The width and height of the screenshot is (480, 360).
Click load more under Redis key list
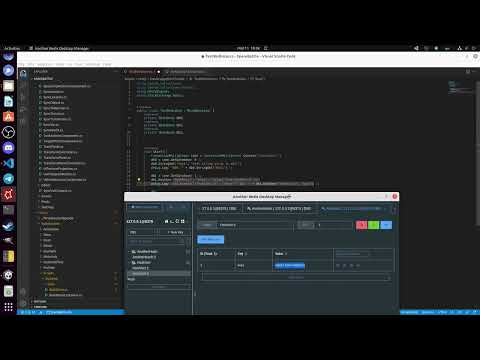tap(159, 287)
